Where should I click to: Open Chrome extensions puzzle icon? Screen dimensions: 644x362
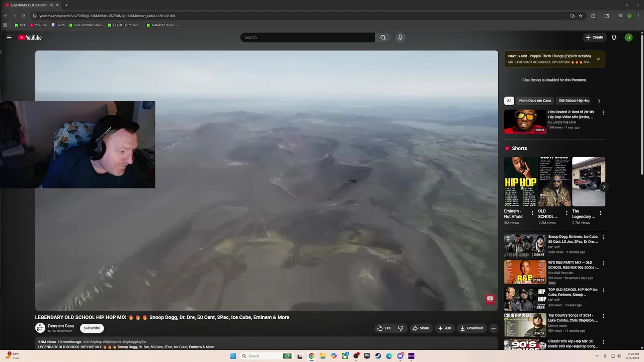coord(593,16)
